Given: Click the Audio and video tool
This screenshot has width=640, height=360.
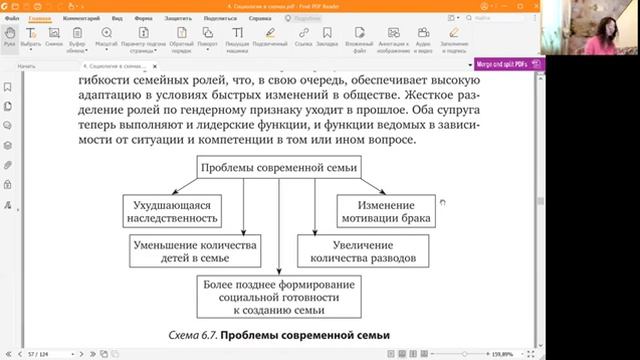Looking at the screenshot, I should click(x=423, y=39).
